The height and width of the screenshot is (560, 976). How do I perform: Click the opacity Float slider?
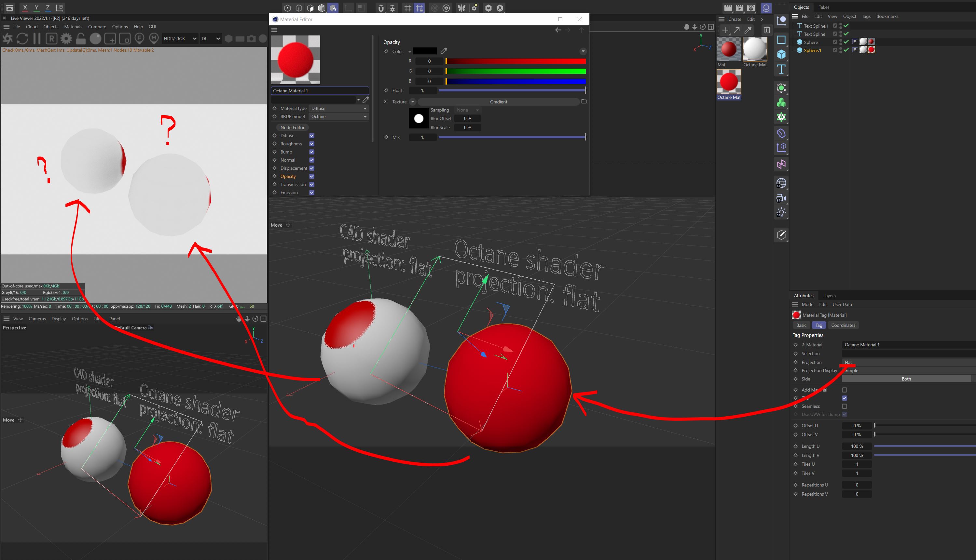click(512, 90)
